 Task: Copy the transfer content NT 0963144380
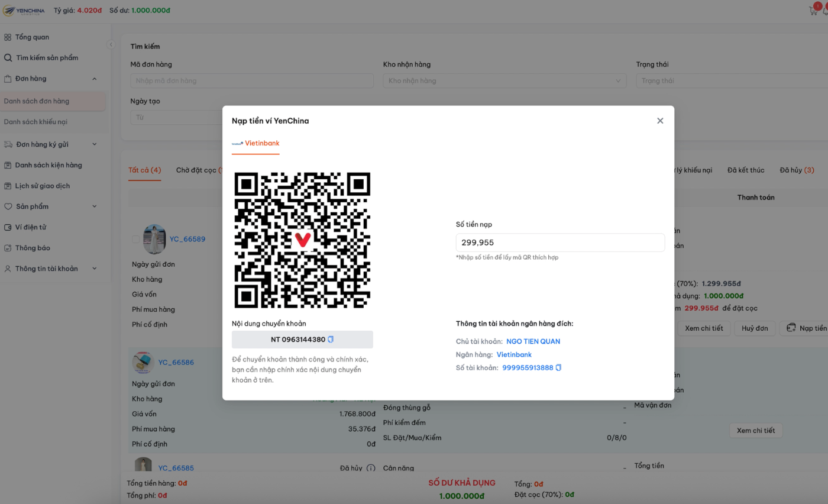coord(331,340)
